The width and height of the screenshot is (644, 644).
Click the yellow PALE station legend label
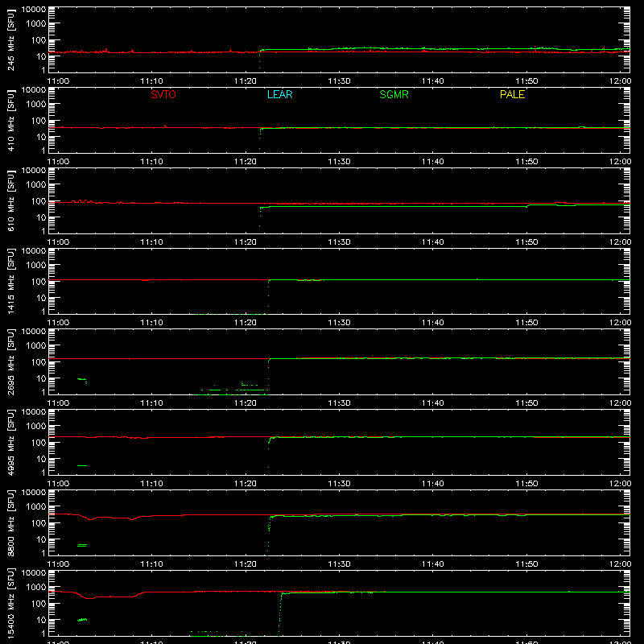tap(512, 94)
